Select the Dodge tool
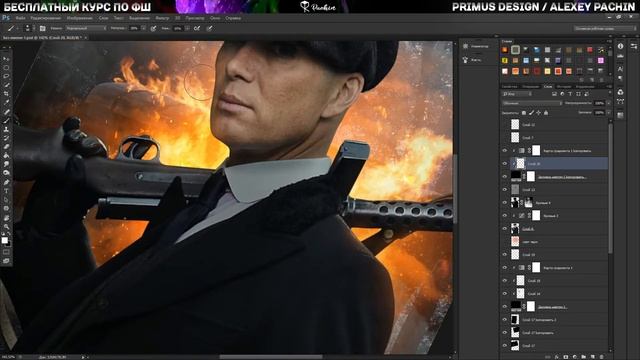Viewport: 640px width, 360px height. click(x=6, y=173)
